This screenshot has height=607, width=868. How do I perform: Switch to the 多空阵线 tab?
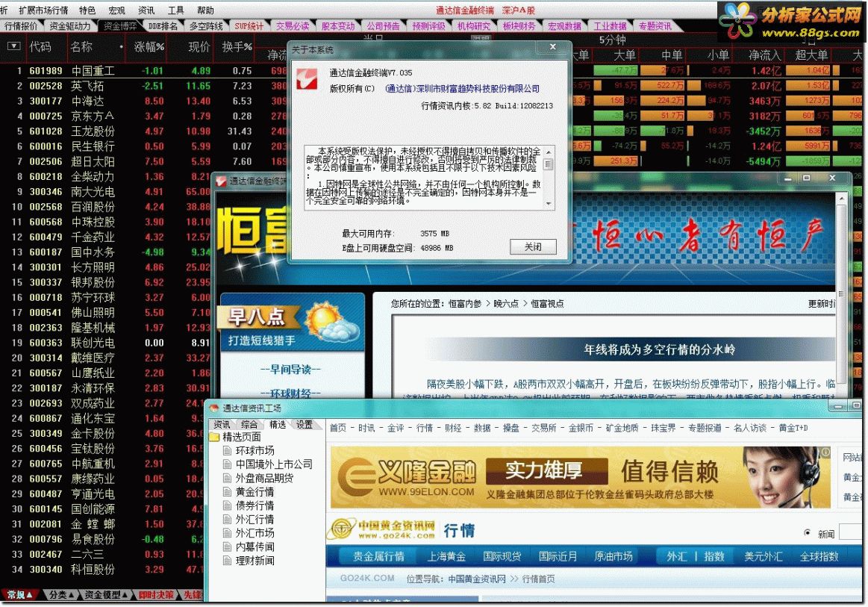pyautogui.click(x=206, y=26)
